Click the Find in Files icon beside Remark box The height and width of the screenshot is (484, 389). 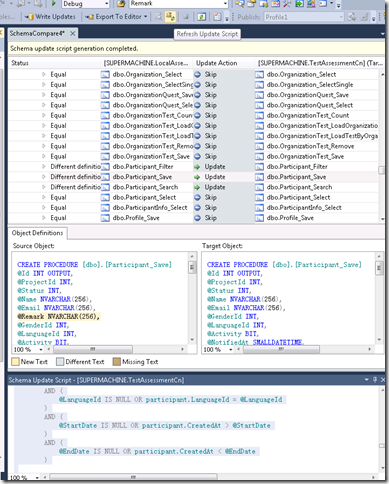122,4
